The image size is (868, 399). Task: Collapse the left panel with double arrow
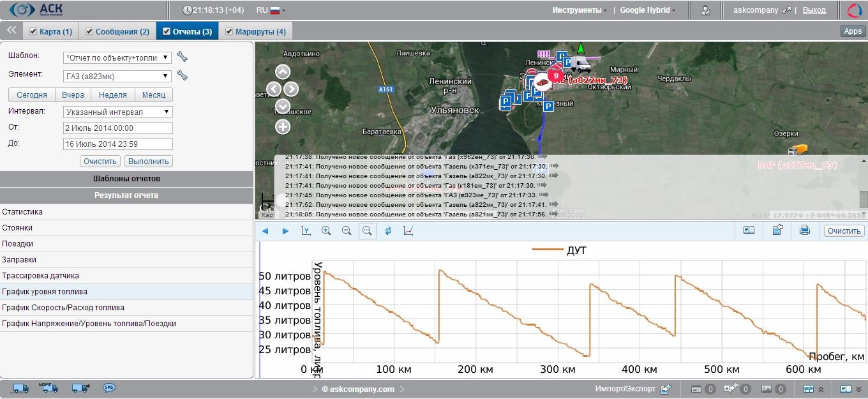click(11, 30)
